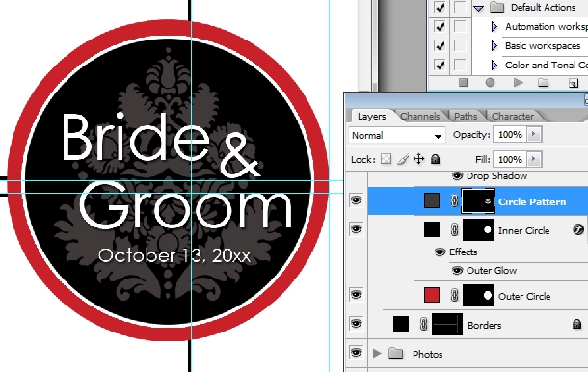Uncheck the Basic workspaces action checkbox
588x372 pixels.
[x=440, y=45]
